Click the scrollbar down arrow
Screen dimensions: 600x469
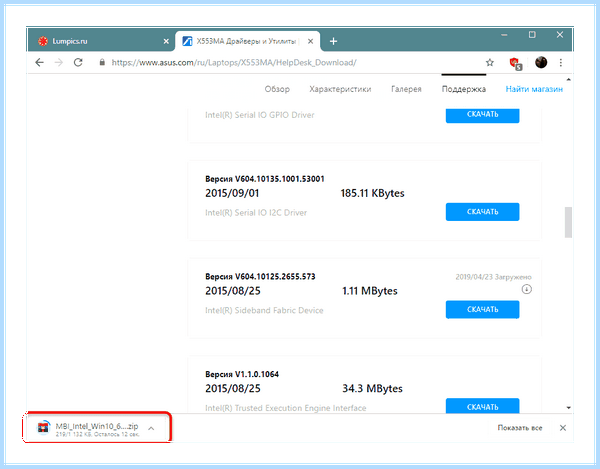568,408
